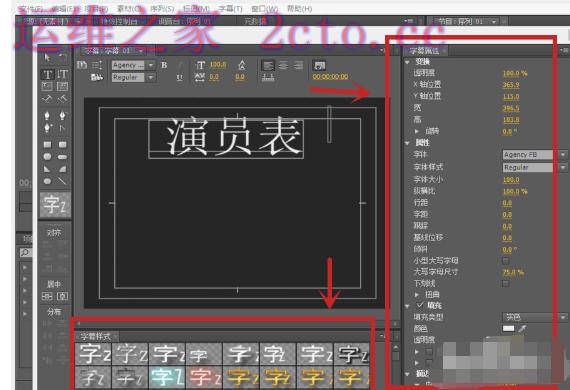Click the X轴位置 value 365.9
Screen dimensions: 570x390
click(x=511, y=85)
